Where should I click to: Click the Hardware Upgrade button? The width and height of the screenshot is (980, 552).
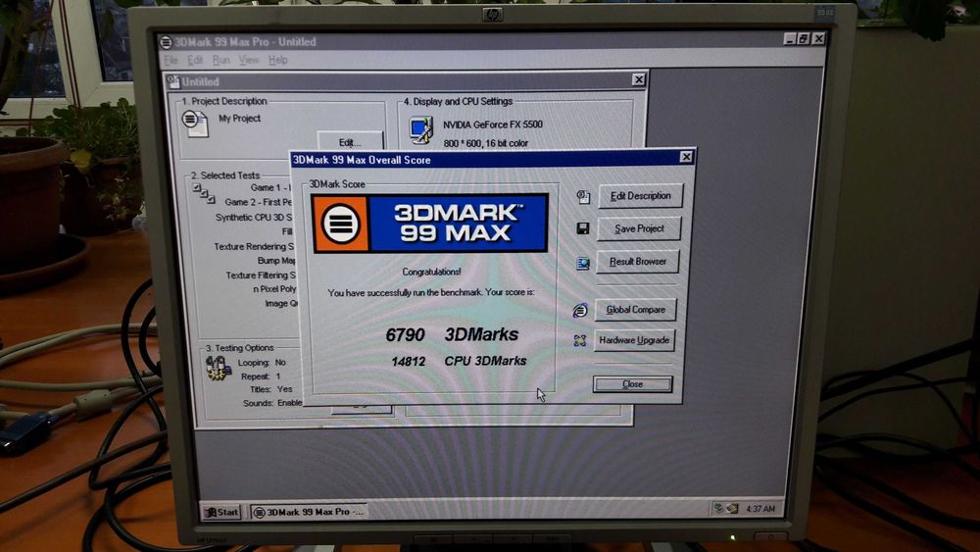(x=634, y=340)
